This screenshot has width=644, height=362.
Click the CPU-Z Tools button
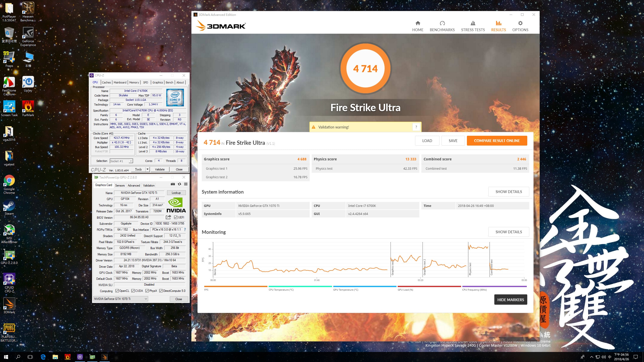138,169
